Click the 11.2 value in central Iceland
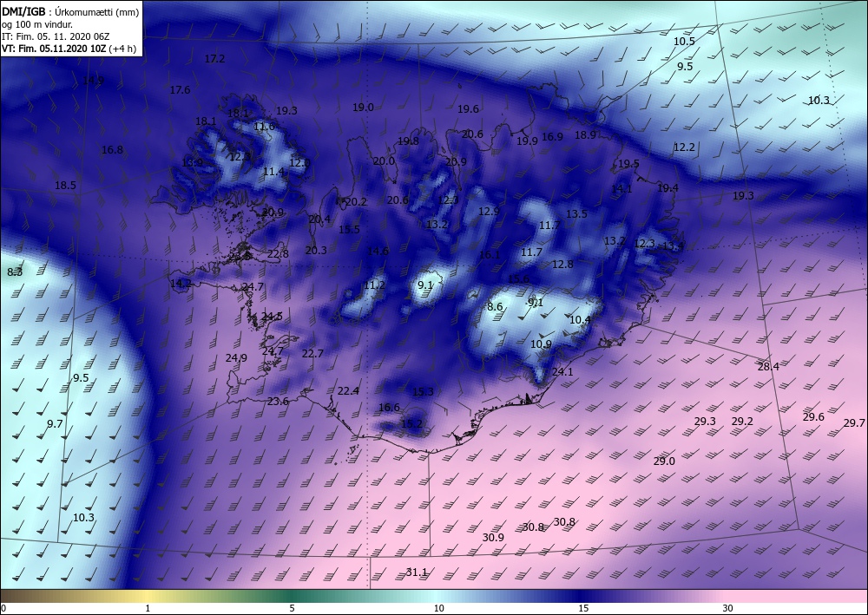Image resolution: width=868 pixels, height=615 pixels. click(374, 285)
